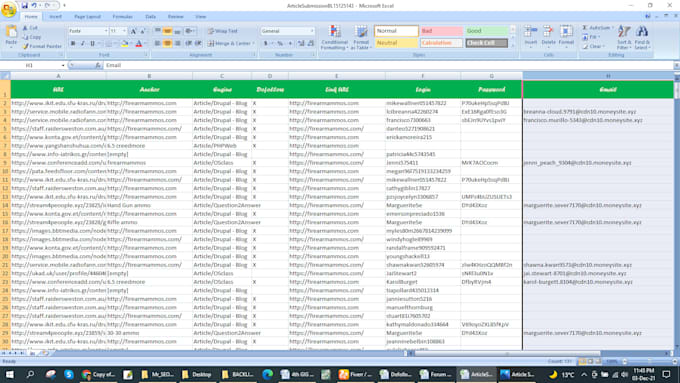The width and height of the screenshot is (680, 383).
Task: Apply the Percent Style number format
Action: [280, 43]
